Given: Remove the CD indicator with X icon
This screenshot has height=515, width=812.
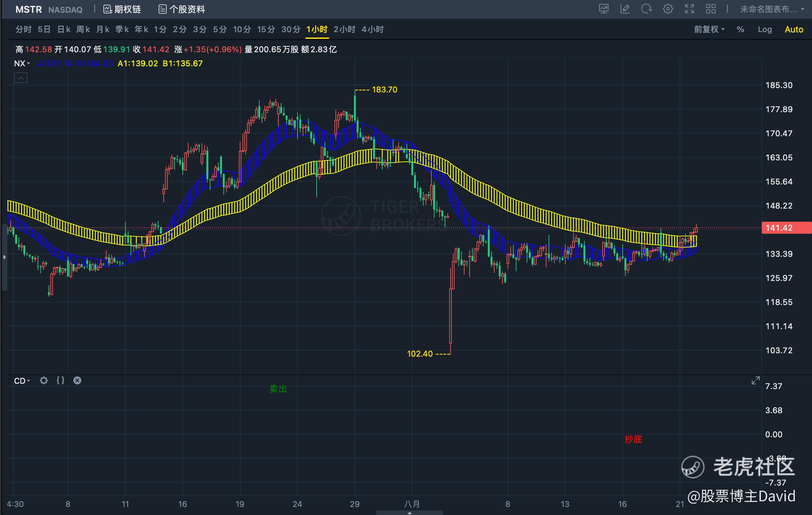Looking at the screenshot, I should (x=77, y=380).
